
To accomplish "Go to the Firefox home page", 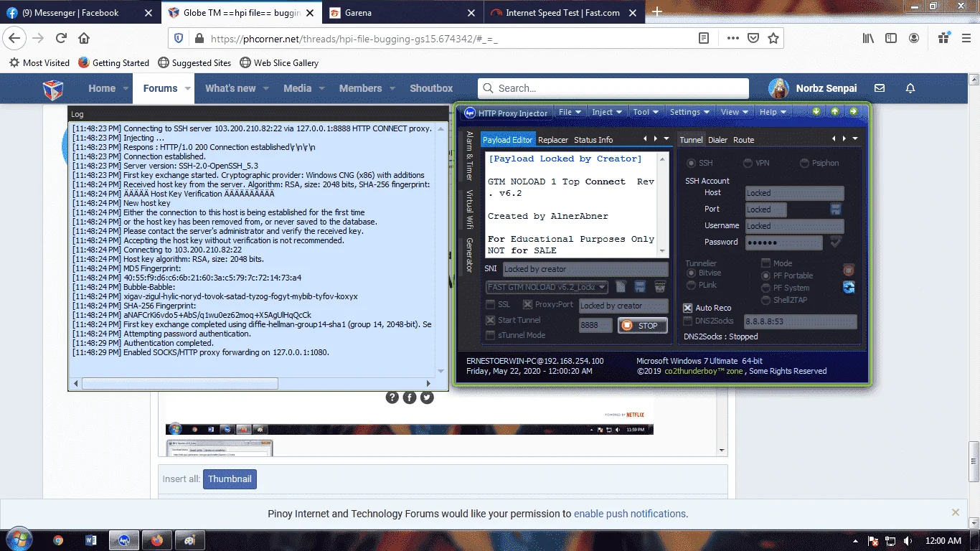I will pyautogui.click(x=84, y=38).
